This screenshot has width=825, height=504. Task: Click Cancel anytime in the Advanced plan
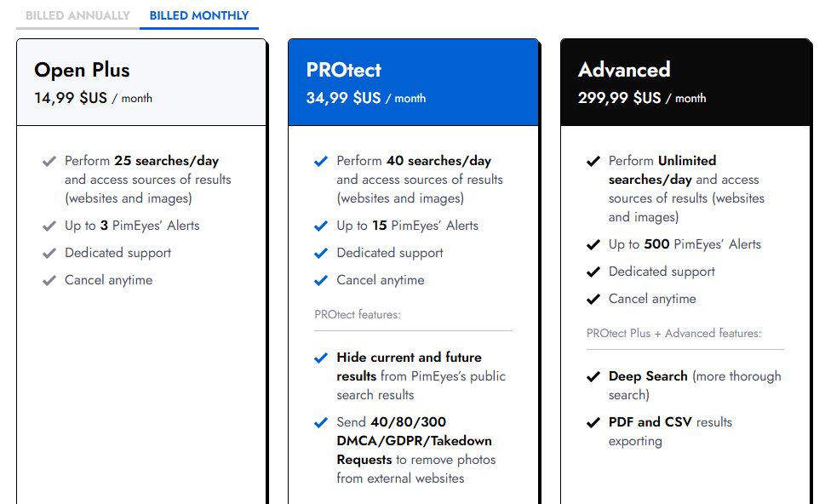652,299
